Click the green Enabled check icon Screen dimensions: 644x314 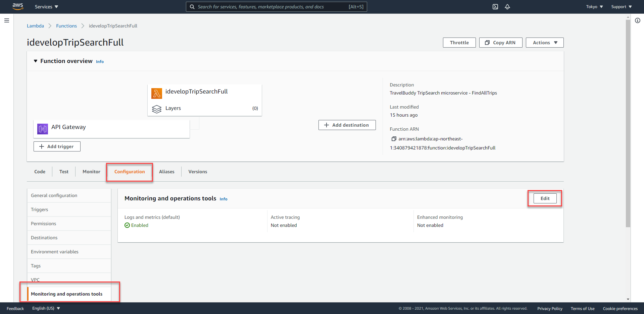point(127,225)
